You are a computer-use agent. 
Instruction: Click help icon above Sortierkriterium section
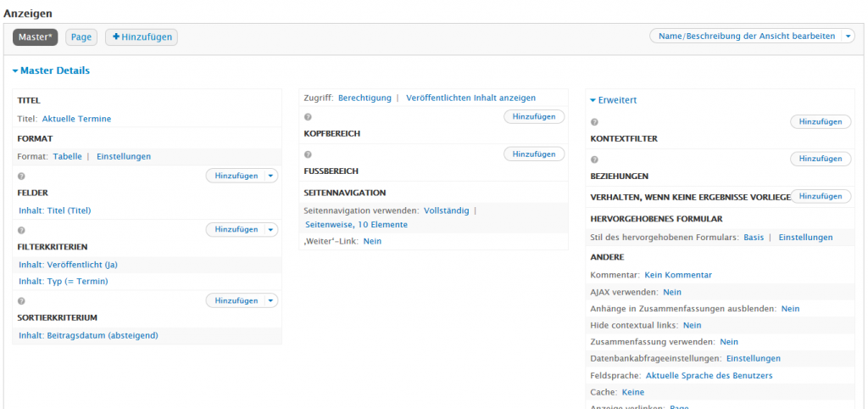coord(21,300)
